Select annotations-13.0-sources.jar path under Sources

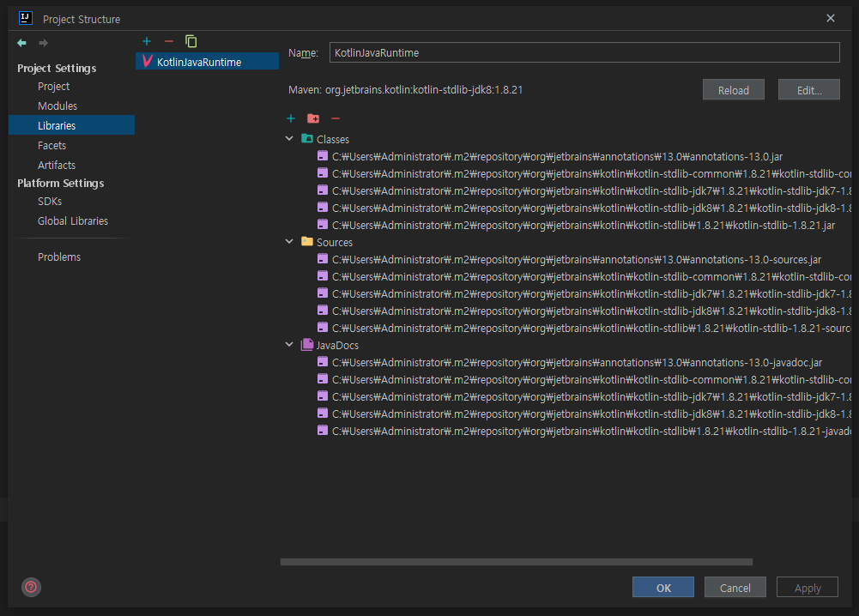coord(577,260)
